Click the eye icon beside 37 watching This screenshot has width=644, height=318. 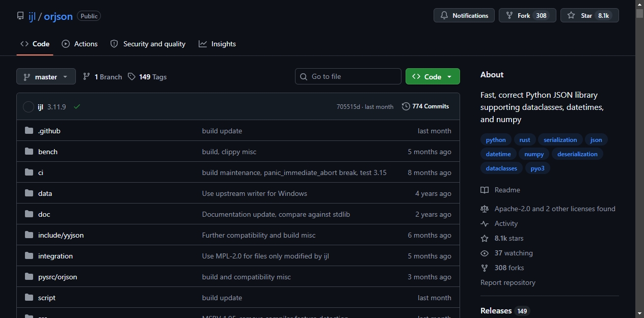[x=485, y=253]
